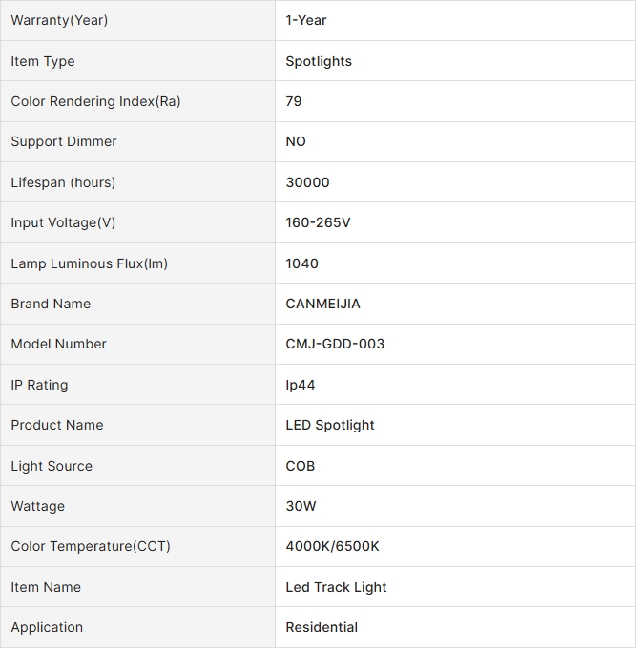644x653 pixels.
Task: Select the LED Spotlight product name
Action: pyautogui.click(x=330, y=425)
